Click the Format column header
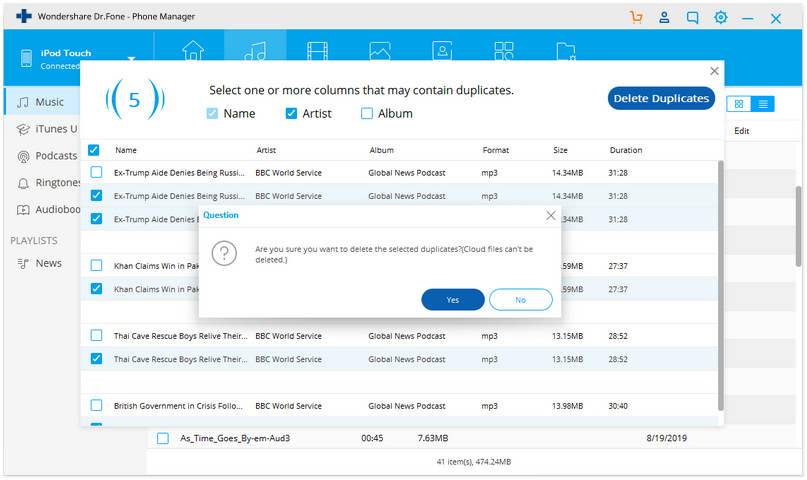807x480 pixels. point(496,150)
